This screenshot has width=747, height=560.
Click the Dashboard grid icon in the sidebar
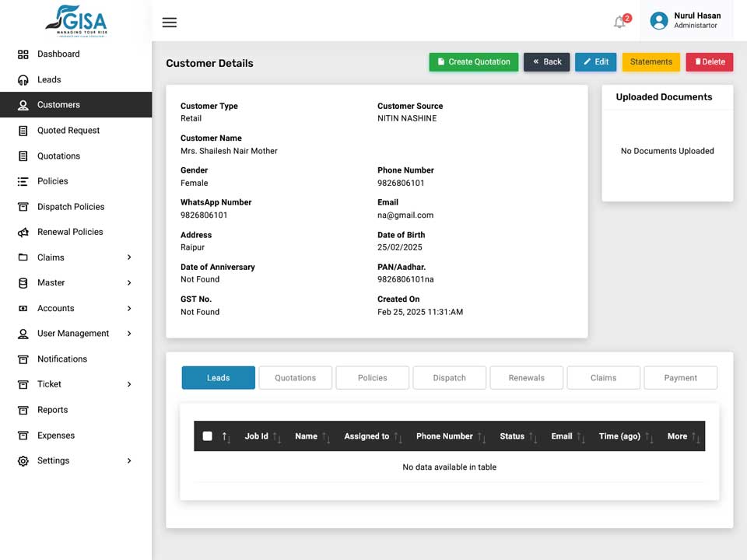(23, 54)
